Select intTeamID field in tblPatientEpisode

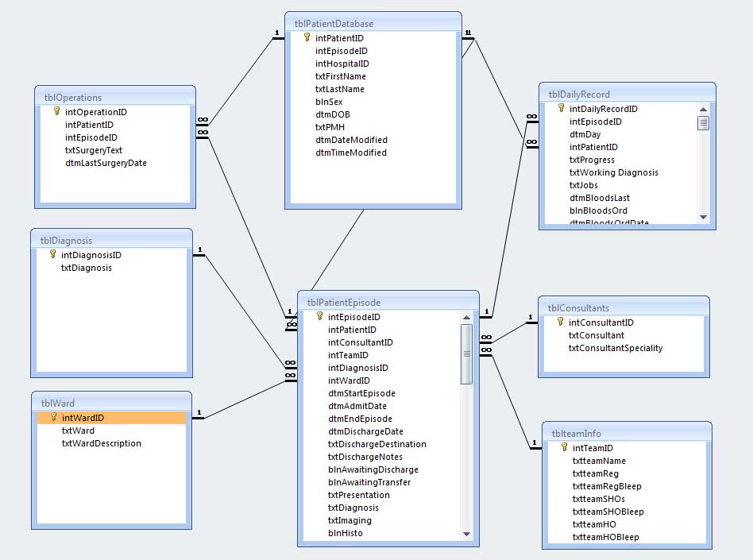(x=348, y=355)
